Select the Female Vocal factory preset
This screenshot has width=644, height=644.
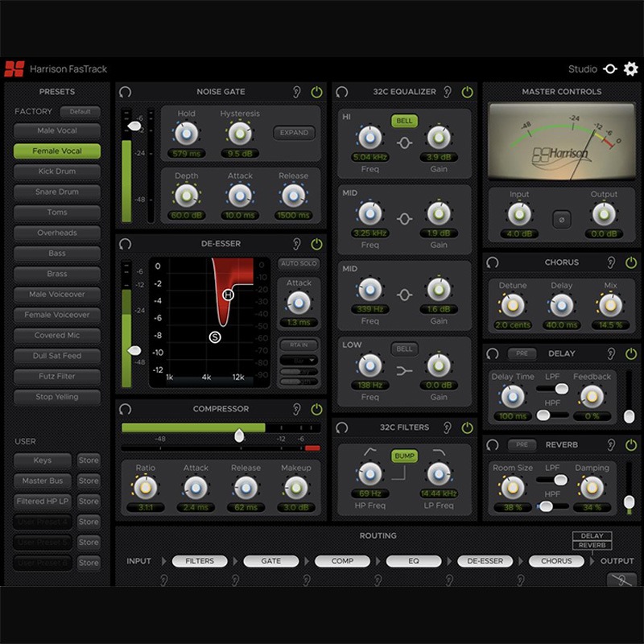[x=57, y=151]
